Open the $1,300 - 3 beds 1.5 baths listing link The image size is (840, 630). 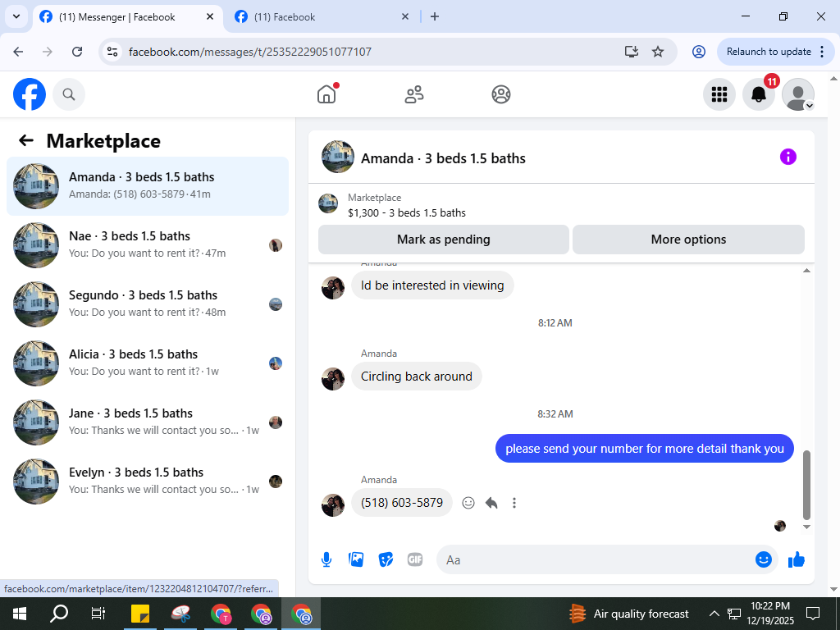(x=407, y=212)
